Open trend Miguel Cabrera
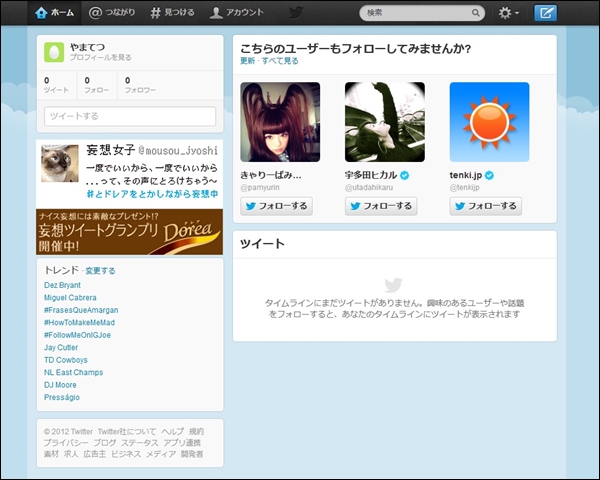Screen dimensions: 600x480 pos(70,298)
